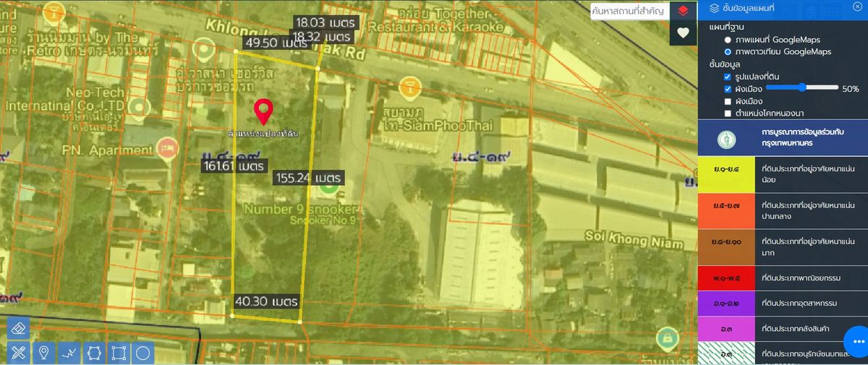Viewport: 868px width, 365px height.
Task: Click ที่ดินประเภทอุตสาหกรรม legend text
Action: tap(800, 303)
